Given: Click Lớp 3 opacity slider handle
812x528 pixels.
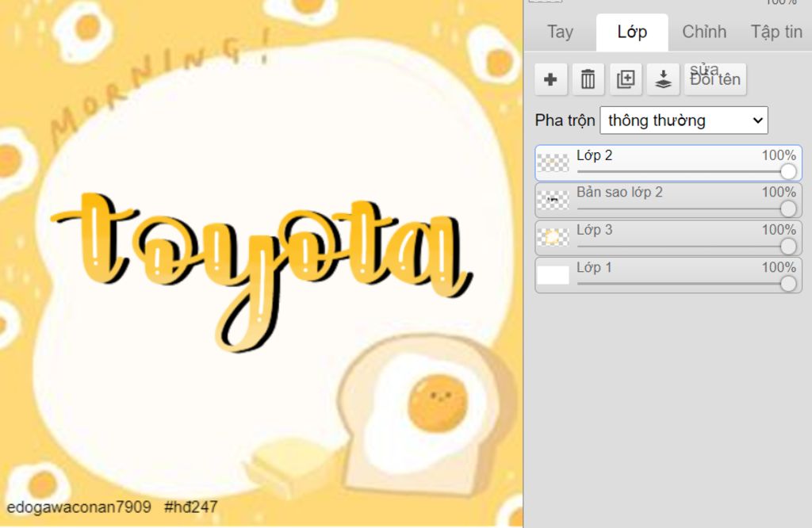Looking at the screenshot, I should tap(788, 246).
